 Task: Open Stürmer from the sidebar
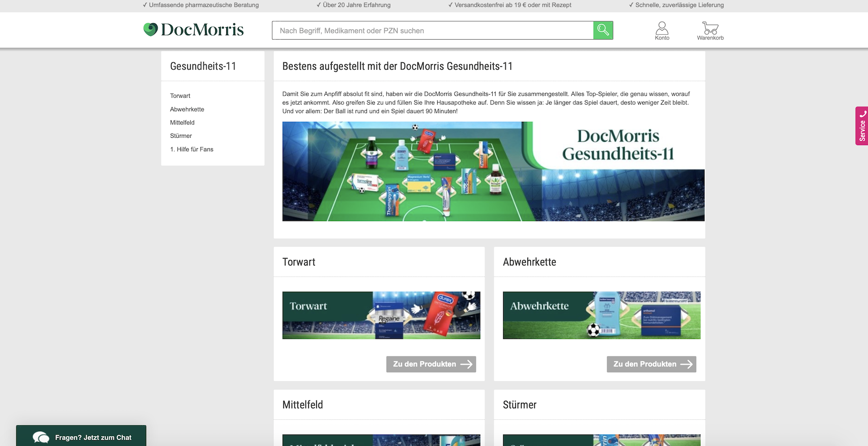[x=181, y=136]
